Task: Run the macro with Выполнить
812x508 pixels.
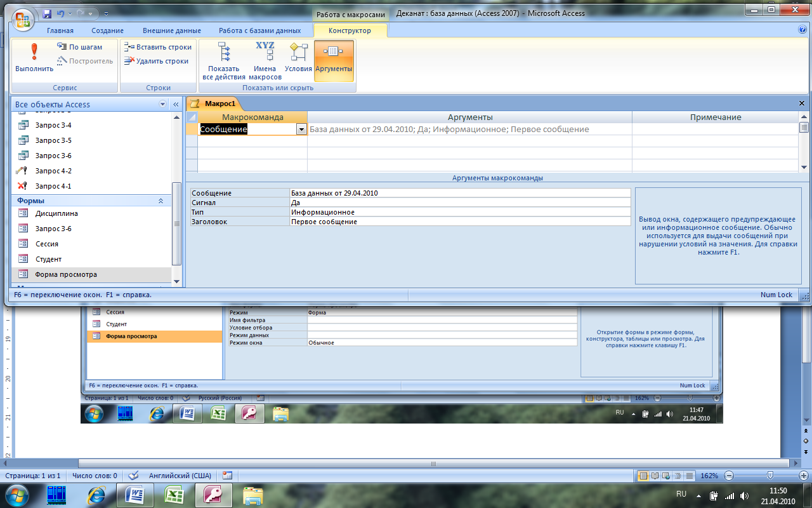Action: pyautogui.click(x=34, y=58)
